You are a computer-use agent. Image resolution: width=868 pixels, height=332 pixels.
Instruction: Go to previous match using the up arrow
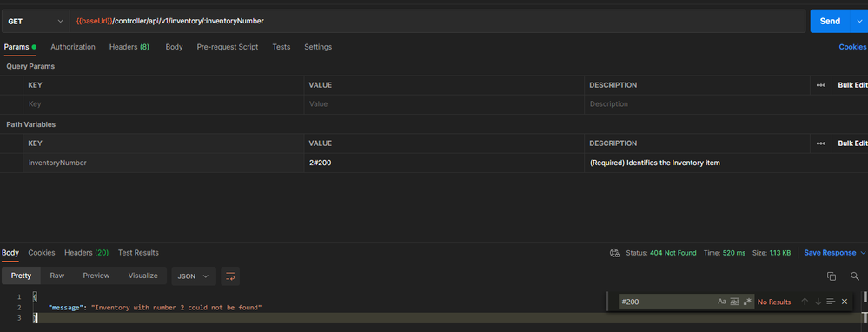coord(805,302)
